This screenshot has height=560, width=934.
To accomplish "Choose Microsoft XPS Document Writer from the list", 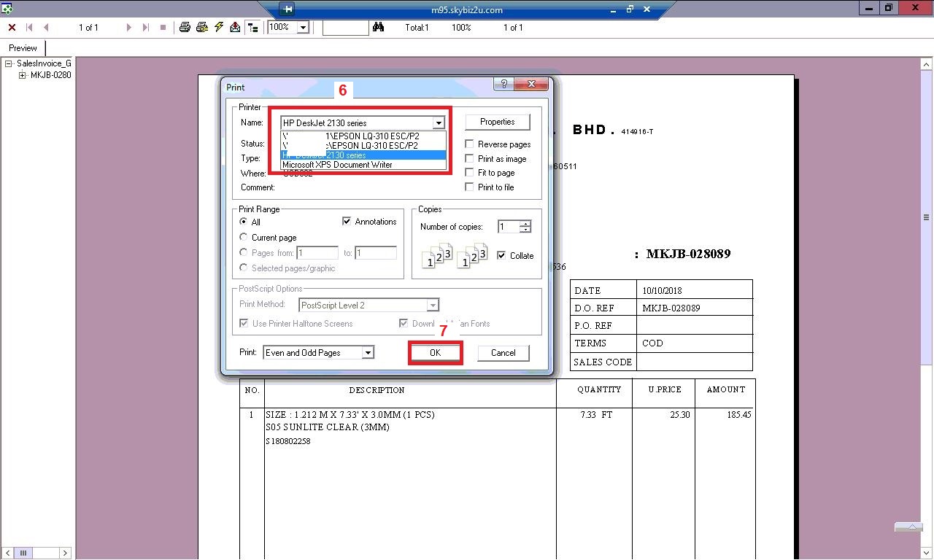I will tap(337, 165).
